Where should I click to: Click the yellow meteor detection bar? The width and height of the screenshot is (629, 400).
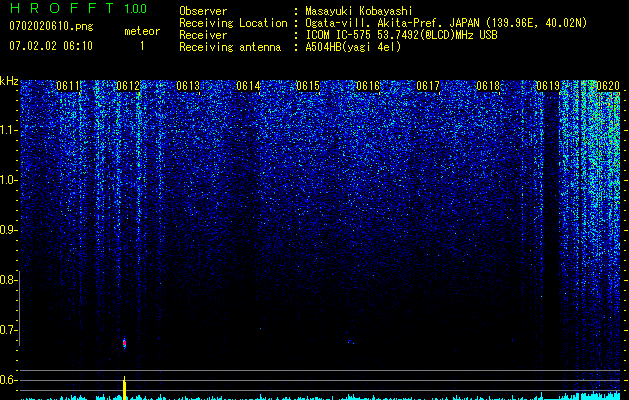(124, 388)
